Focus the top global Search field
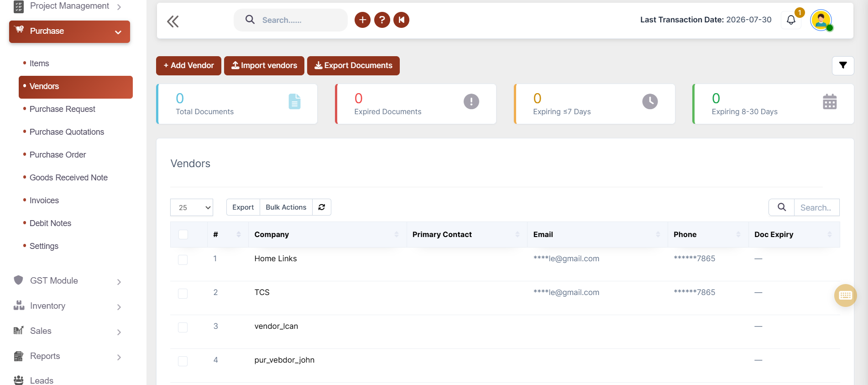Viewport: 868px width, 385px height. tap(291, 20)
